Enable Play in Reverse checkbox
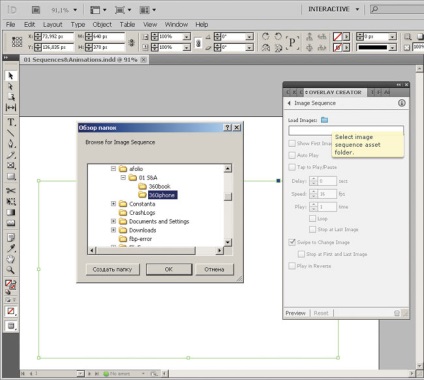 click(x=292, y=266)
